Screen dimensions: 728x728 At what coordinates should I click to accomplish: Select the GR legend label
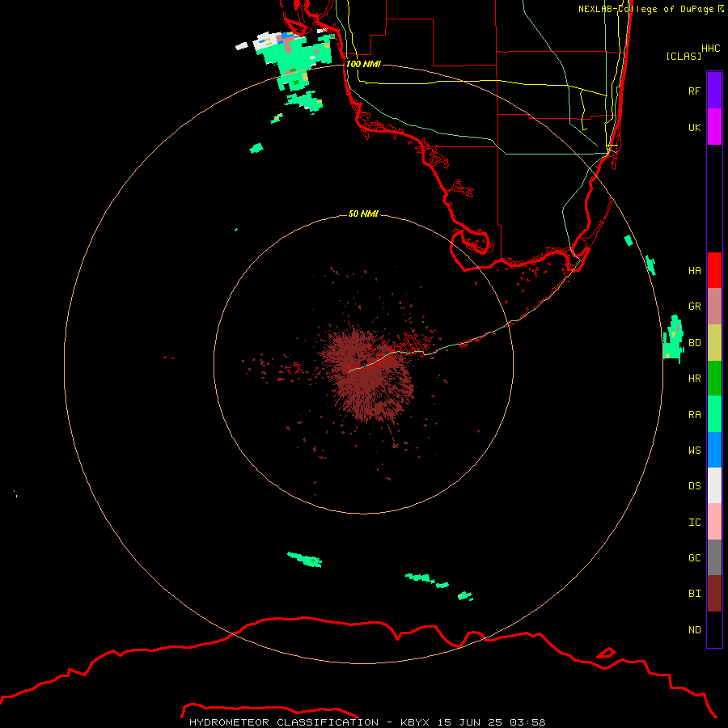694,307
